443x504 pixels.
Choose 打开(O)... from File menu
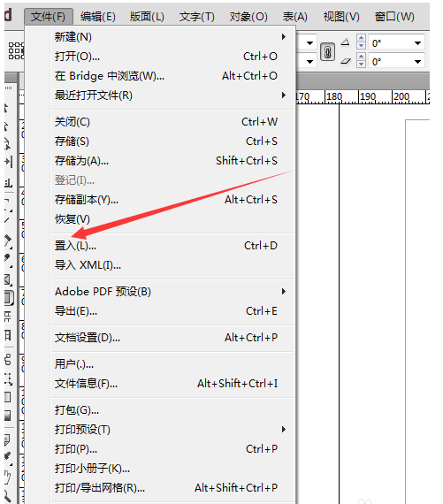(172, 57)
